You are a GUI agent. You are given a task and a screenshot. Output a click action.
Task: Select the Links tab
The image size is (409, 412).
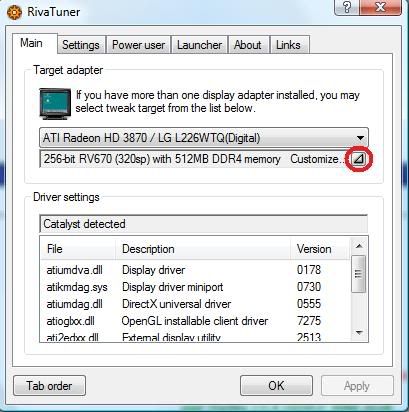click(x=288, y=45)
